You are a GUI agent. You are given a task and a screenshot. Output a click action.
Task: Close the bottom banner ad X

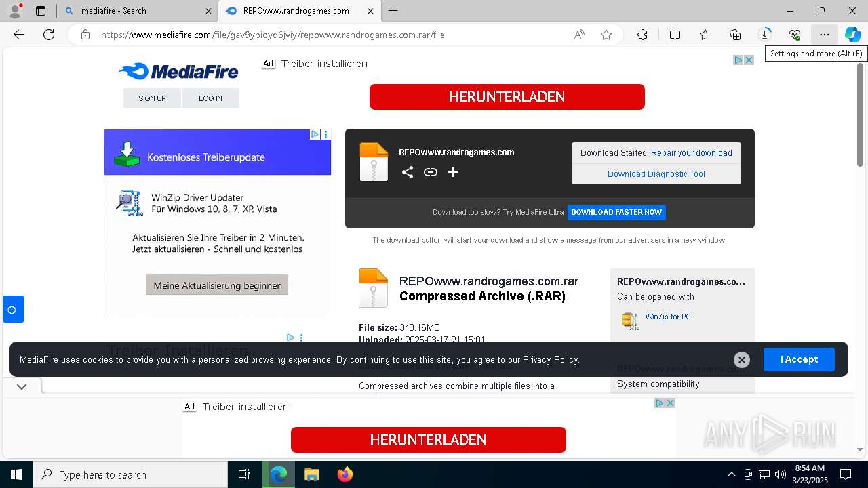[670, 403]
